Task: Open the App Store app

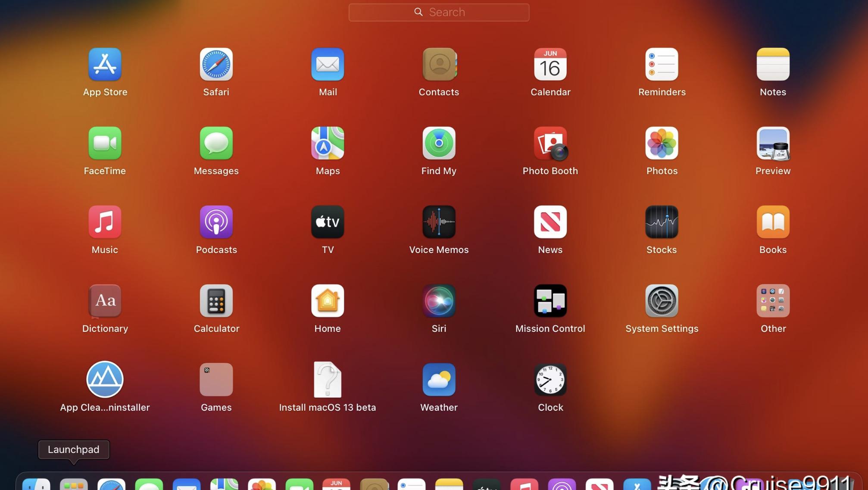Action: click(105, 64)
